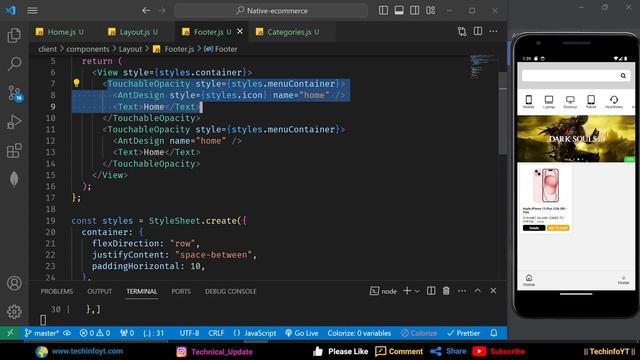Click 'Colorize: 0 variables' status item

pos(359,333)
